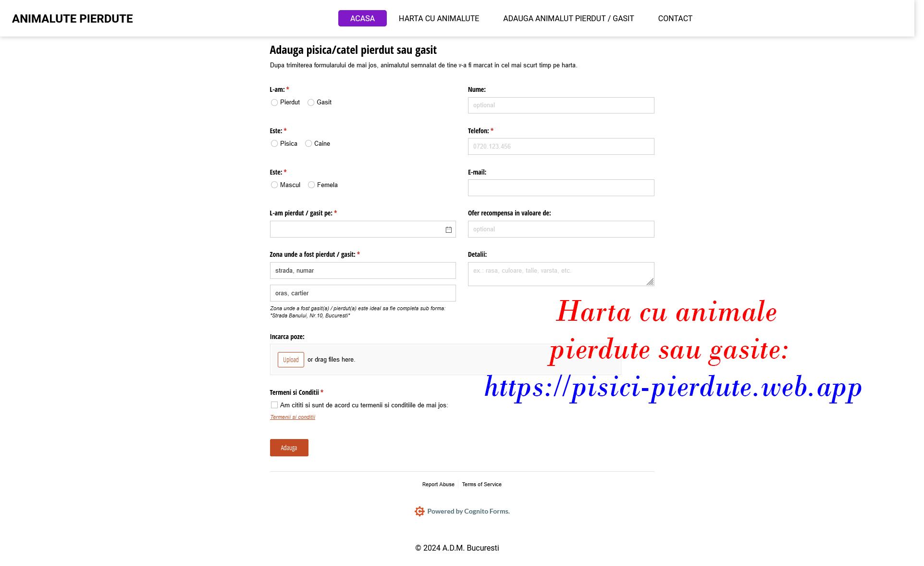
Task: Open the Contact menu item
Action: (675, 19)
